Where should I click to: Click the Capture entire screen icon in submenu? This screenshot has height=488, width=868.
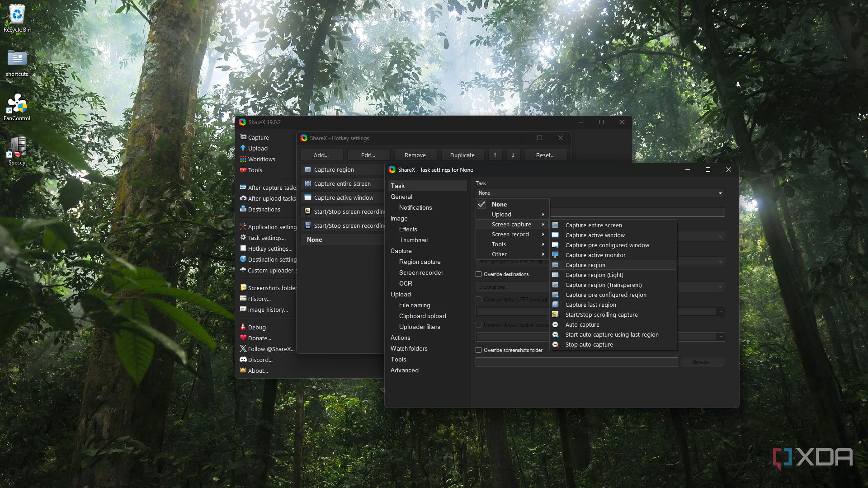(x=555, y=225)
